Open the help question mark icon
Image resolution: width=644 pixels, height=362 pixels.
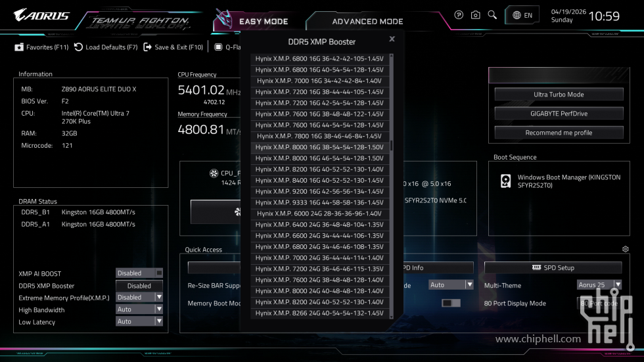click(x=459, y=15)
